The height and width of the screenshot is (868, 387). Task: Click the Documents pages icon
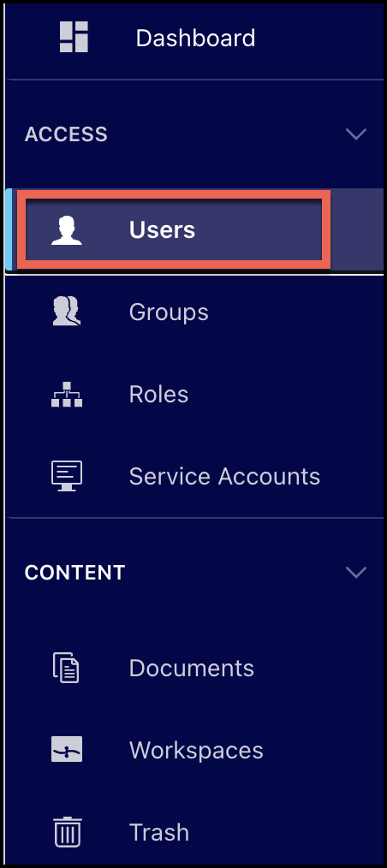[x=67, y=668]
